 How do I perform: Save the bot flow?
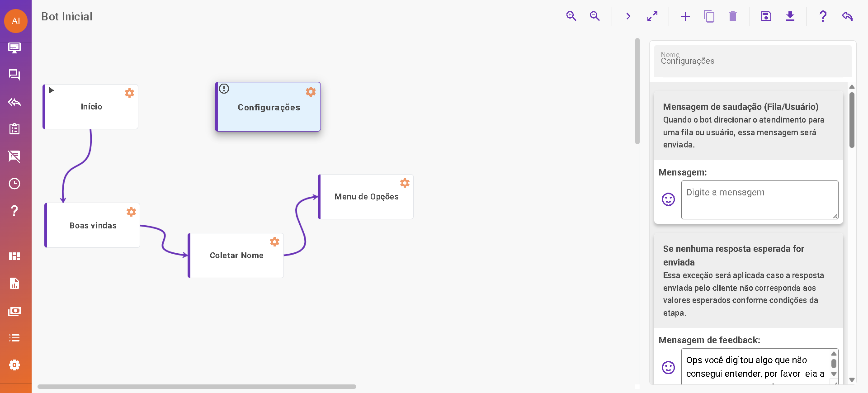766,16
